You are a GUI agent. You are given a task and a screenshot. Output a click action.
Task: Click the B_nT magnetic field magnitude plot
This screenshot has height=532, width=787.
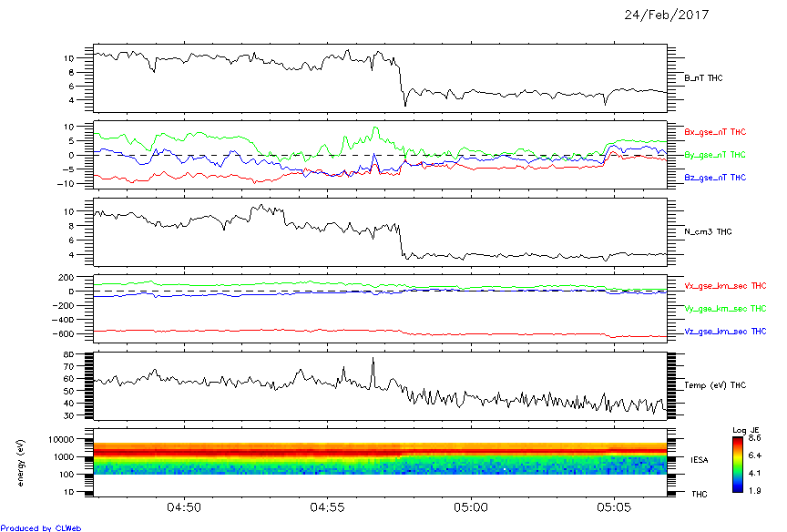[x=380, y=78]
